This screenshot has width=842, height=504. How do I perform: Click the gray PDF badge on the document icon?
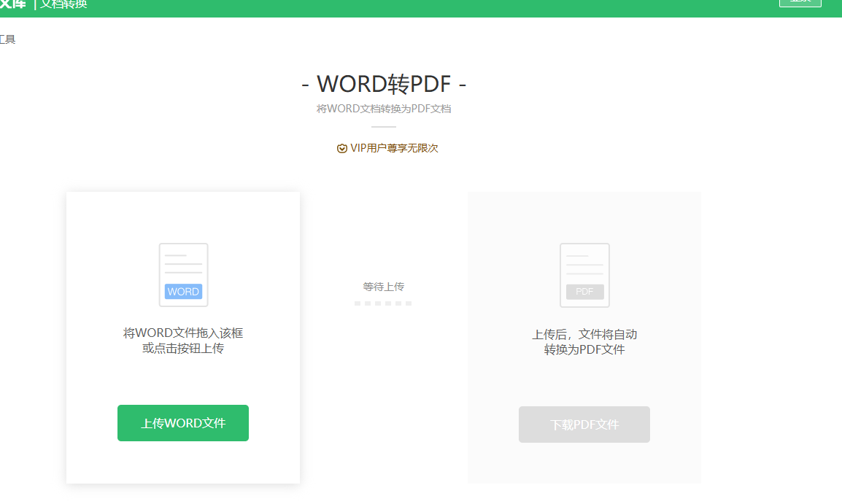coord(584,292)
